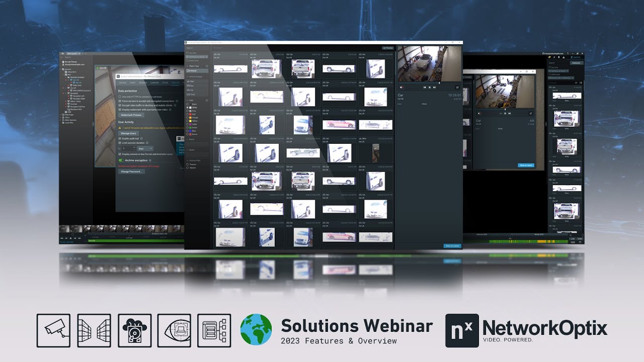The image size is (644, 362).
Task: Toggle Enable audit trail checkbox
Action: [x=120, y=138]
